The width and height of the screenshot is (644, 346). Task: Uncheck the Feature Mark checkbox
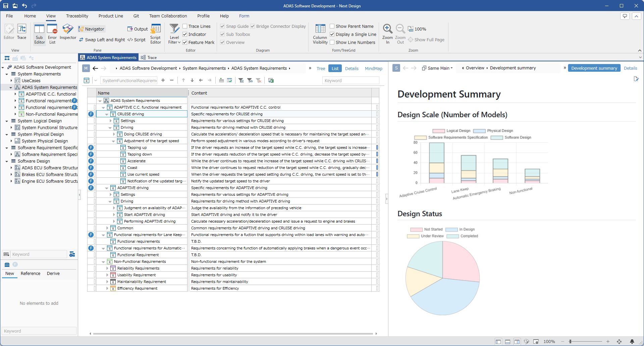click(185, 42)
